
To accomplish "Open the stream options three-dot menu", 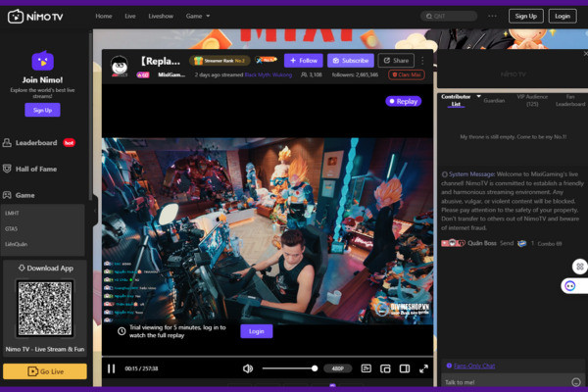I will point(422,61).
